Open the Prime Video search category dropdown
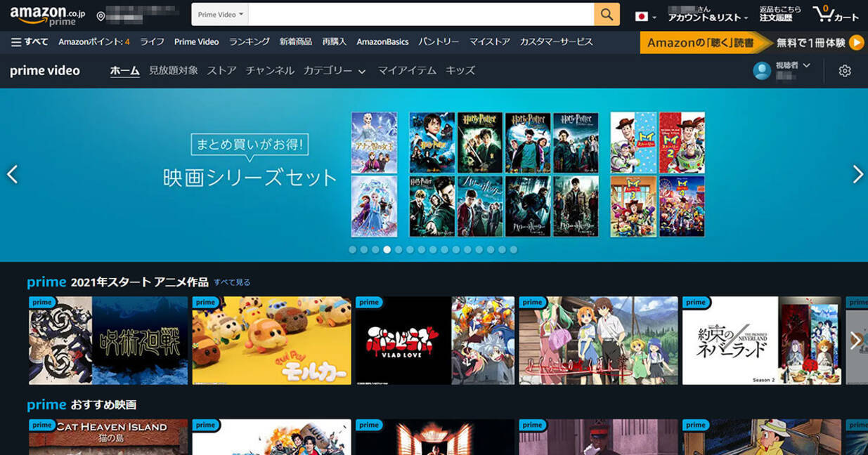The height and width of the screenshot is (455, 868). point(220,15)
